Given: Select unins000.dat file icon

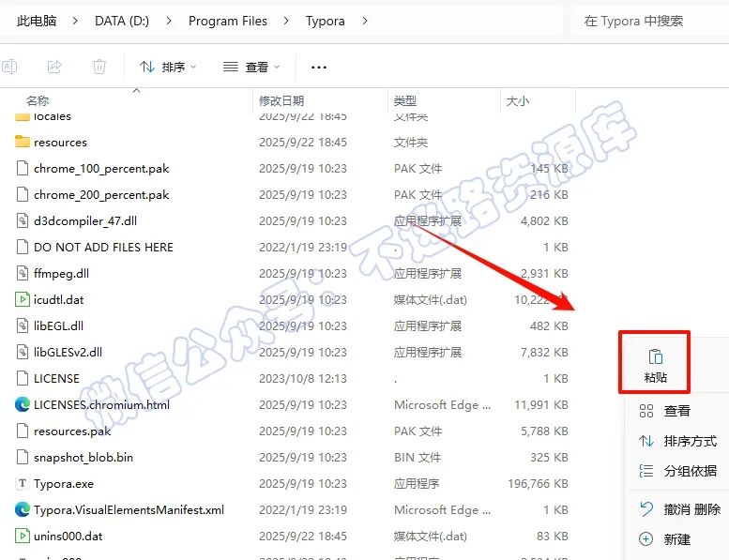Looking at the screenshot, I should click(x=23, y=536).
